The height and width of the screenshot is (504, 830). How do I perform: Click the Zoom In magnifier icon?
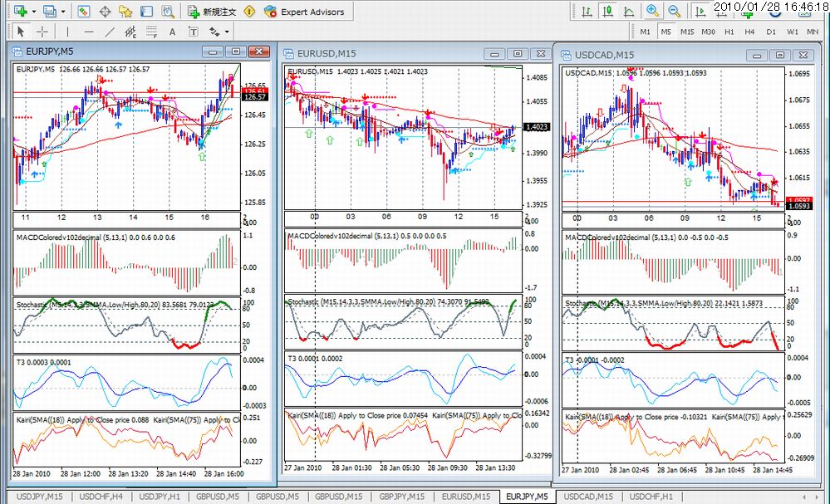coord(652,11)
